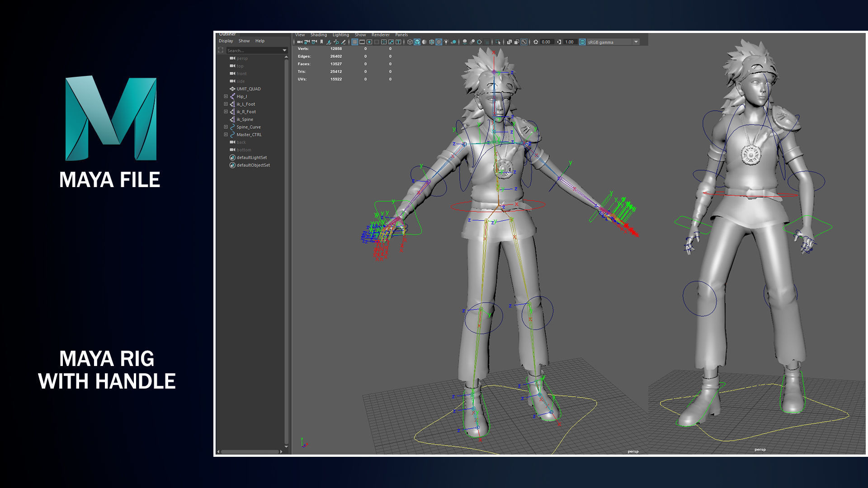Open the Lighting menu

340,34
